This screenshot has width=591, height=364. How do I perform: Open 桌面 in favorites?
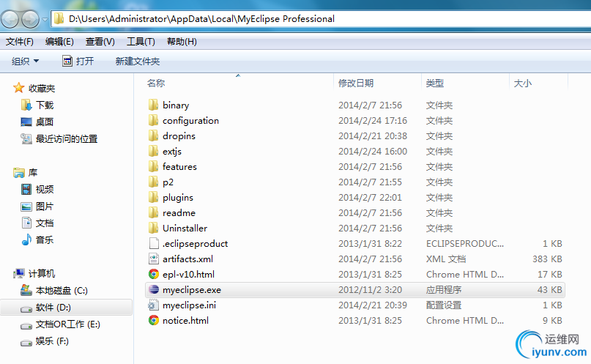tap(45, 122)
